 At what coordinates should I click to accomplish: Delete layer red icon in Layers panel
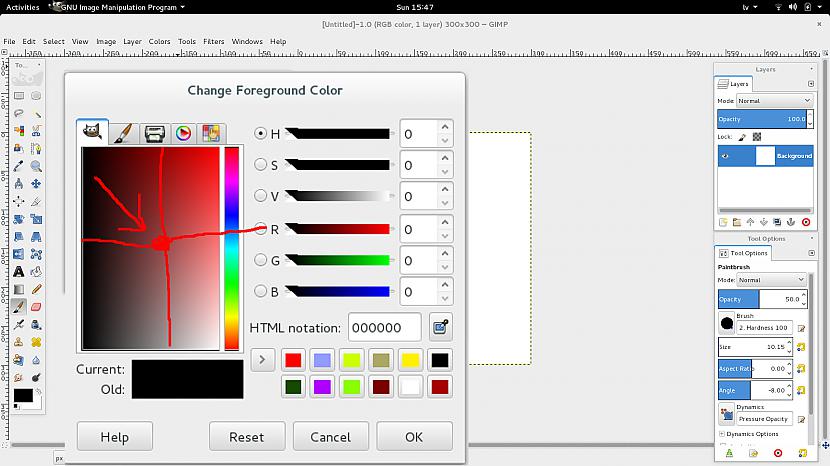[806, 222]
